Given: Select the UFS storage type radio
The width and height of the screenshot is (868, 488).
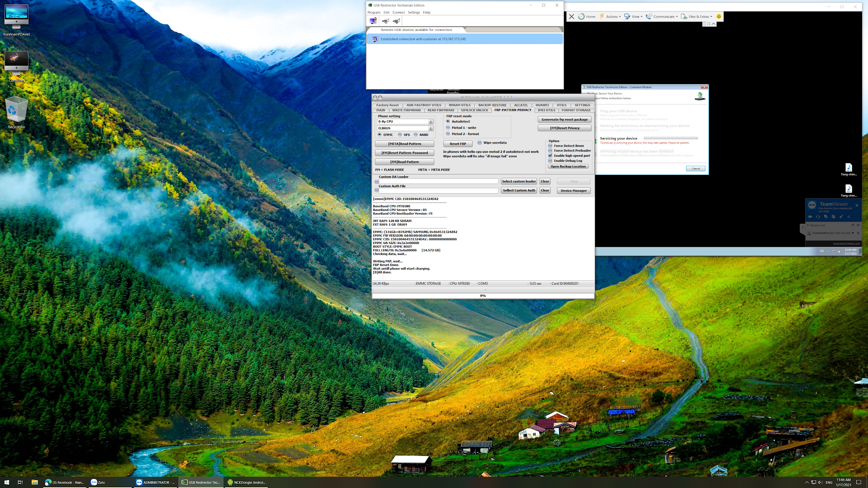Looking at the screenshot, I should [400, 135].
